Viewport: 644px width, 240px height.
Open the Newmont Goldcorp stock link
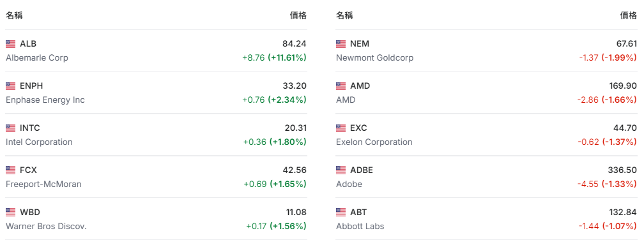(374, 58)
